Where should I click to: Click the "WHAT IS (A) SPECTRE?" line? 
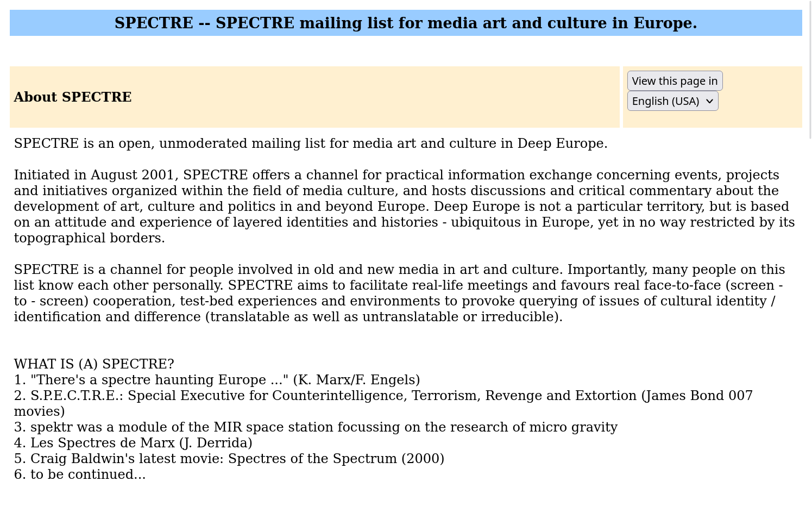tap(94, 364)
